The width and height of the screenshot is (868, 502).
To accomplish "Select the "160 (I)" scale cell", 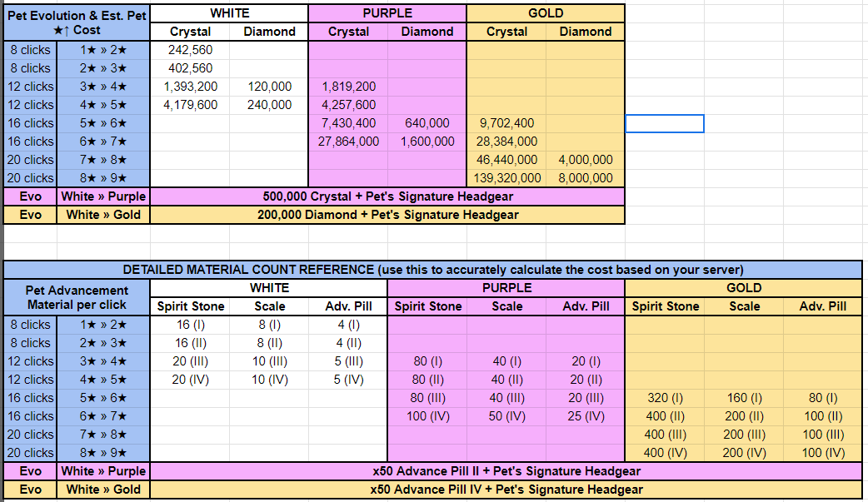I will tap(744, 397).
